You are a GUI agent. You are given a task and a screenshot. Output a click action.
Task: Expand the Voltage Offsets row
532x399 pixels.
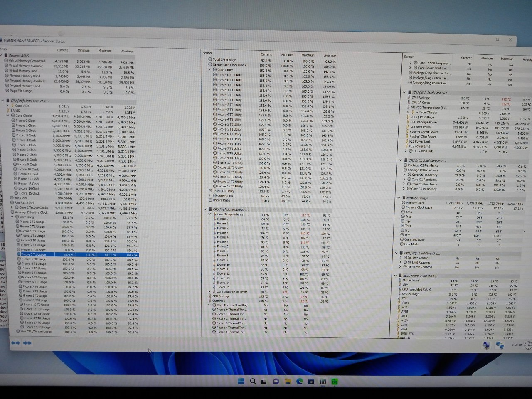coord(409,112)
